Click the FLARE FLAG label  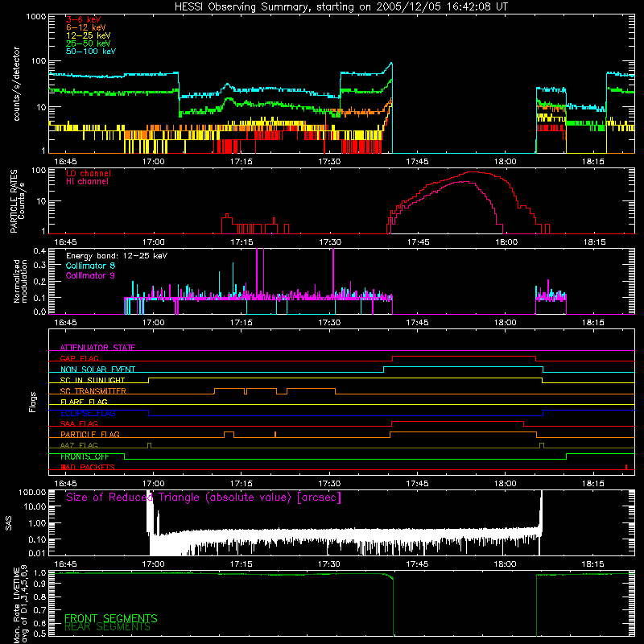click(84, 402)
